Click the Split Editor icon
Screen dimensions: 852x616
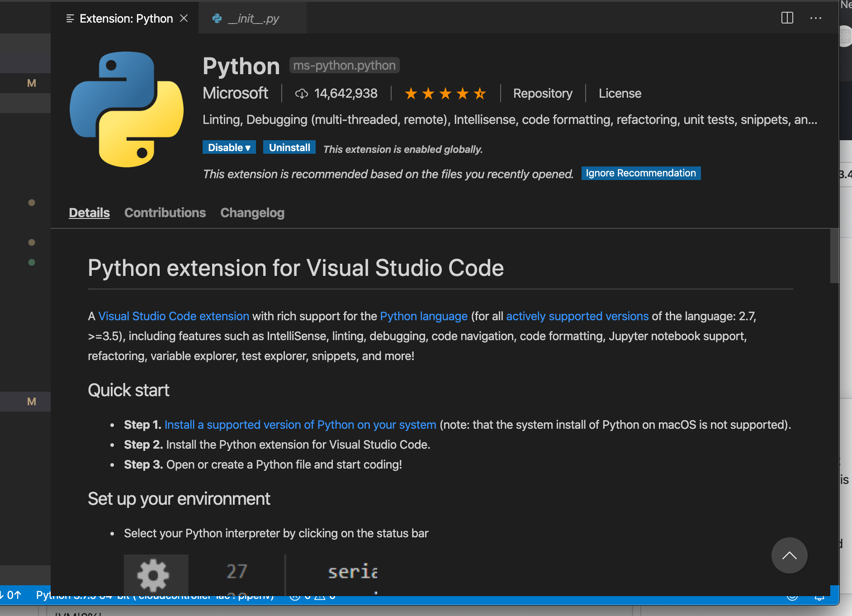787,18
